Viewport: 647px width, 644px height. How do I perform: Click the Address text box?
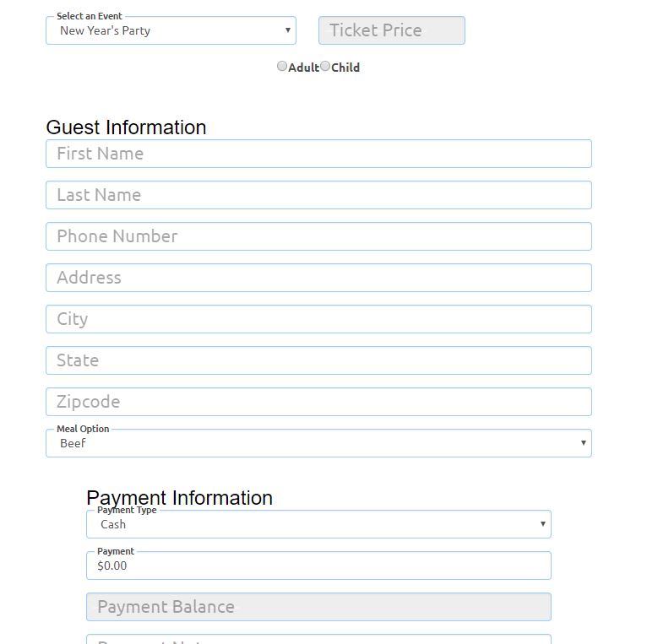coord(318,278)
